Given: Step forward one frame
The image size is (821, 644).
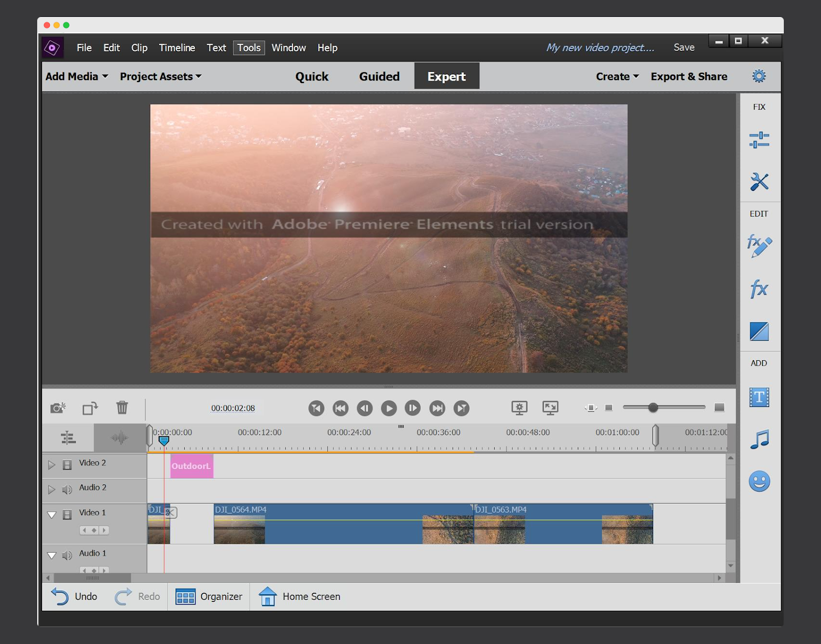Looking at the screenshot, I should [x=413, y=408].
